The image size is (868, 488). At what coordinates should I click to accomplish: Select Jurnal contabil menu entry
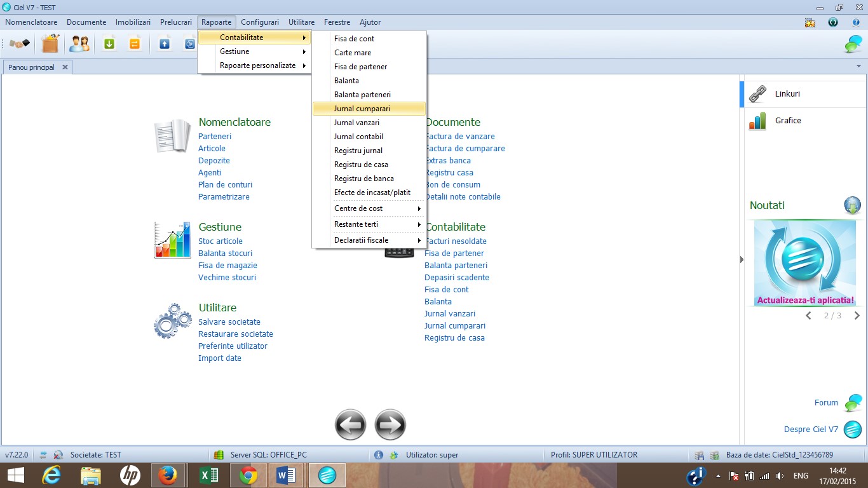coord(369,137)
